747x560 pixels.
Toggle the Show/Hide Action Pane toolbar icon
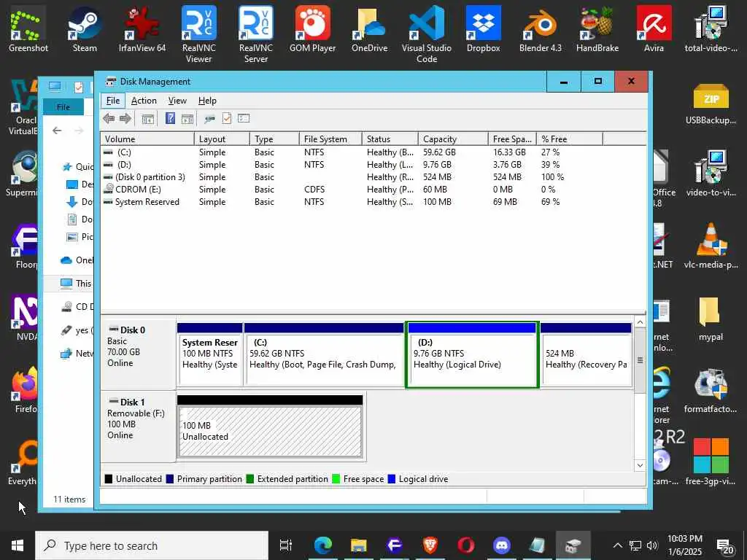187,119
